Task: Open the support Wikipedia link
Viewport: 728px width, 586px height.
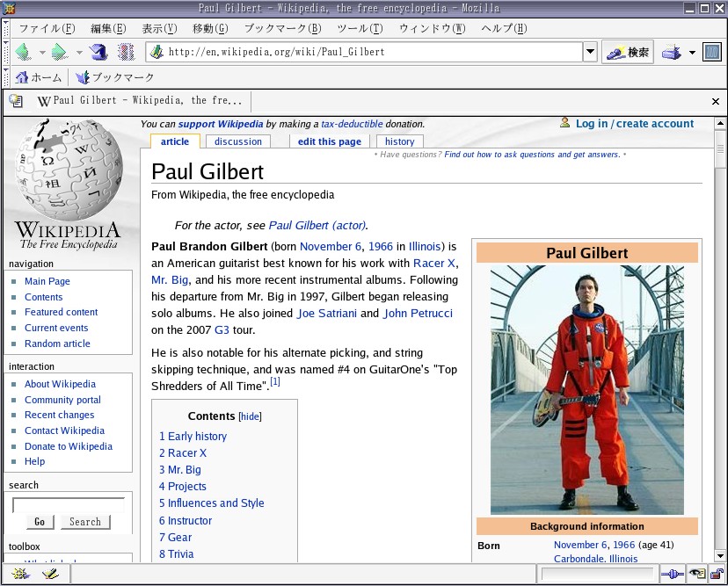Action: click(221, 124)
